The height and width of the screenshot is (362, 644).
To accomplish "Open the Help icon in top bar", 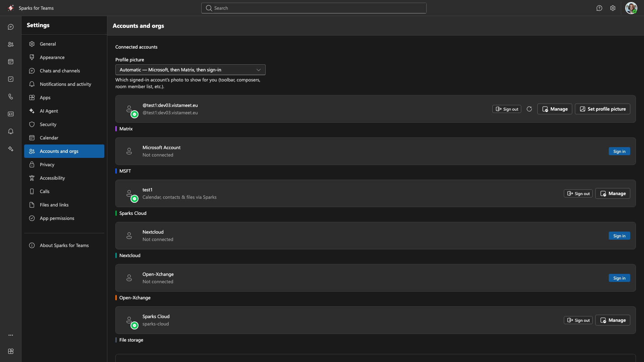I will [599, 8].
